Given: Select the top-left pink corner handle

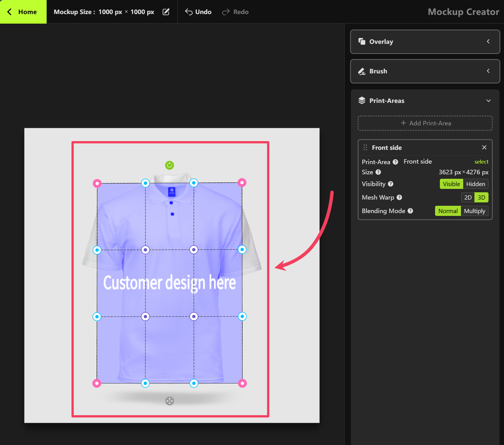Looking at the screenshot, I should (97, 184).
